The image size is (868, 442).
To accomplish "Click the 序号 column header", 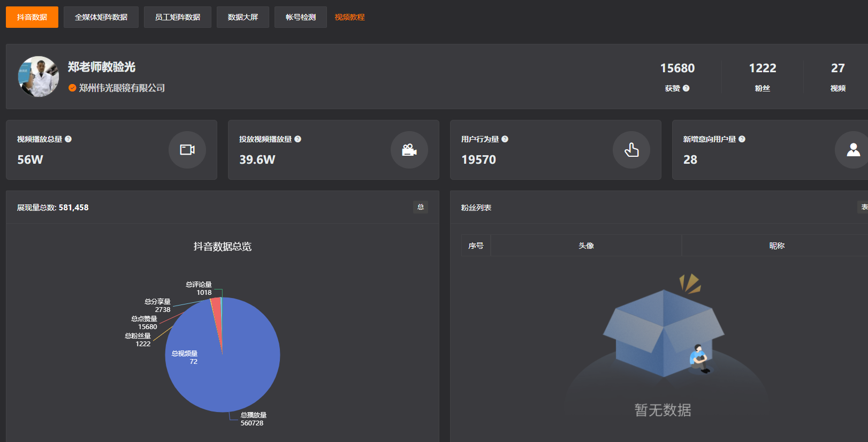I will 476,246.
